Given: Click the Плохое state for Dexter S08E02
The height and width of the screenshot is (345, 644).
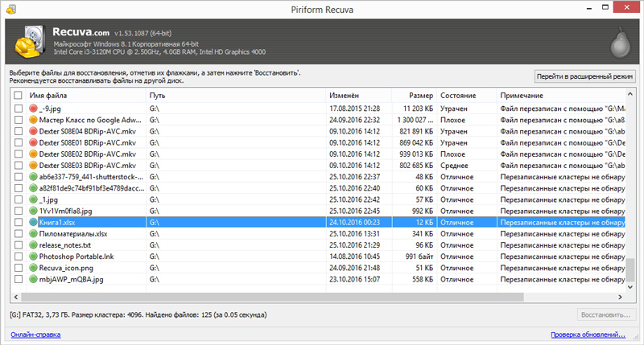Looking at the screenshot, I should (x=452, y=154).
